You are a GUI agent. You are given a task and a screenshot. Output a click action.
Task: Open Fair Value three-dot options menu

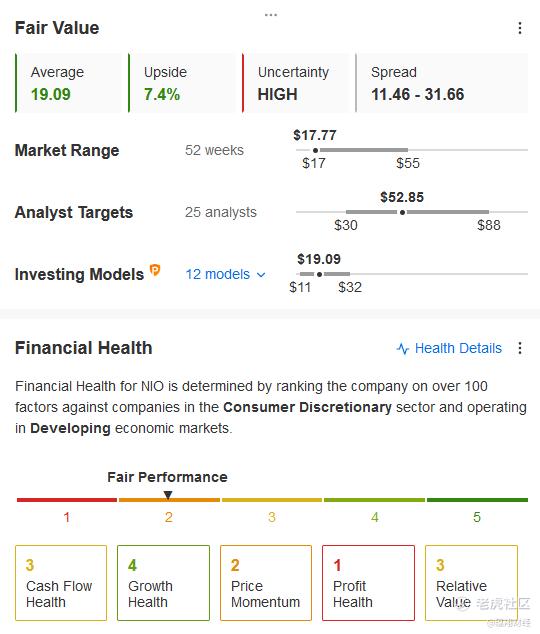pyautogui.click(x=520, y=28)
